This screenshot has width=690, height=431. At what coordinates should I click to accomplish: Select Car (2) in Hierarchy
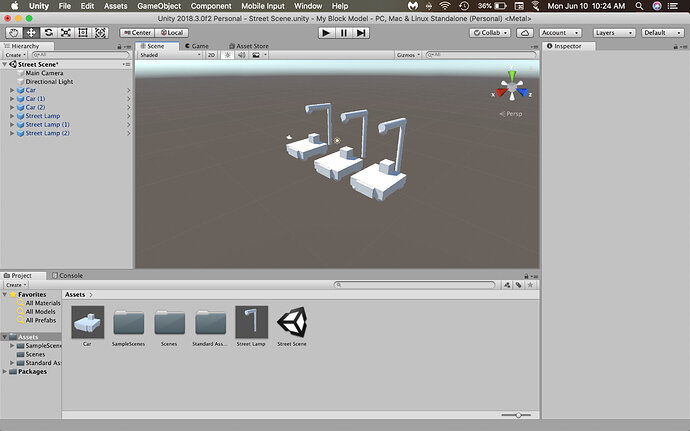[x=35, y=107]
